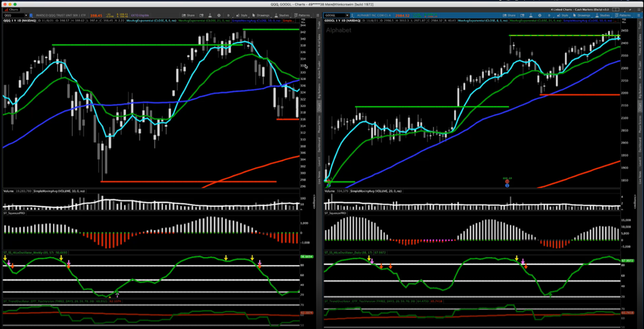Click the Share icon on QQQ chart
The height and width of the screenshot is (329, 644).
point(189,15)
